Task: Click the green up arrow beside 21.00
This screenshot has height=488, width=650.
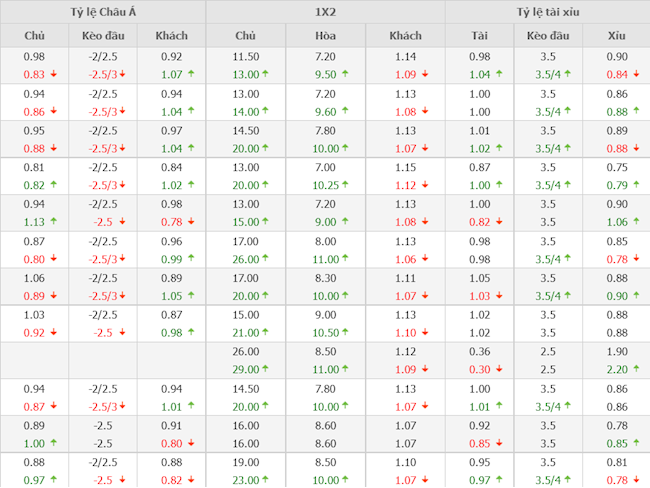Action: point(266,333)
